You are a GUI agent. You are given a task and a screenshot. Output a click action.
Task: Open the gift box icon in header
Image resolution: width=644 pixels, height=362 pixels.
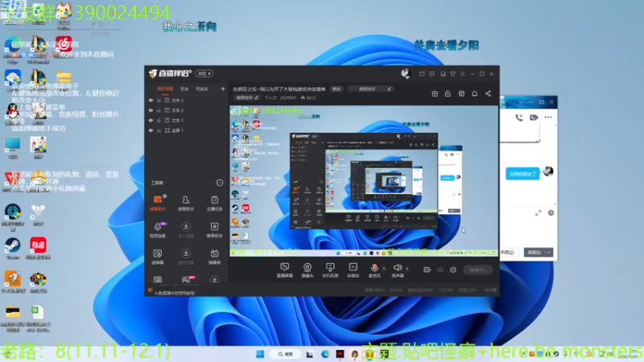click(435, 94)
